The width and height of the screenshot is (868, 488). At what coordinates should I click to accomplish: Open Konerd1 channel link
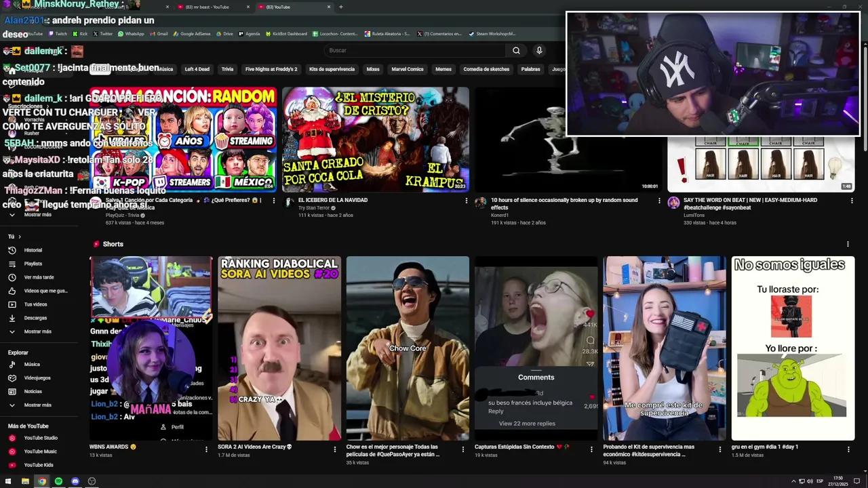500,216
